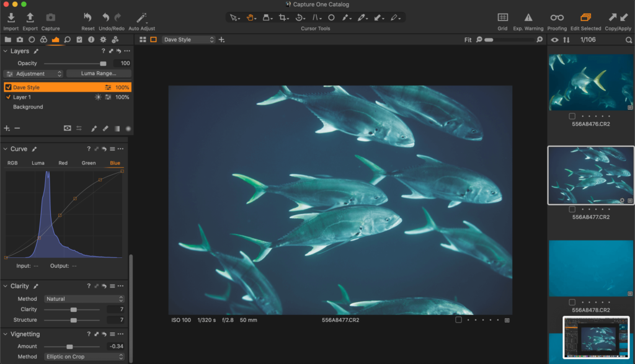Open the Dave Style styles dropdown in viewer toolbar
The height and width of the screenshot is (364, 635).
pyautogui.click(x=188, y=39)
